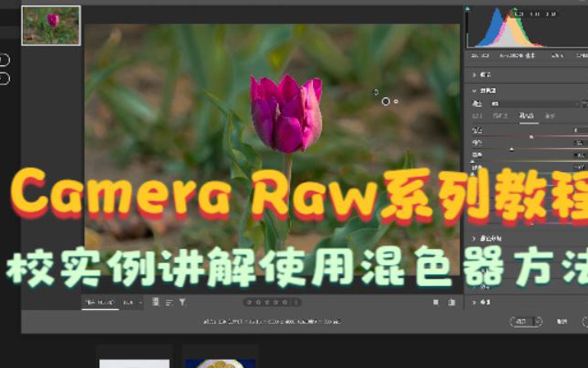The height and width of the screenshot is (368, 588).
Task: Switch to the first Color Mixer tab
Action: (477, 116)
